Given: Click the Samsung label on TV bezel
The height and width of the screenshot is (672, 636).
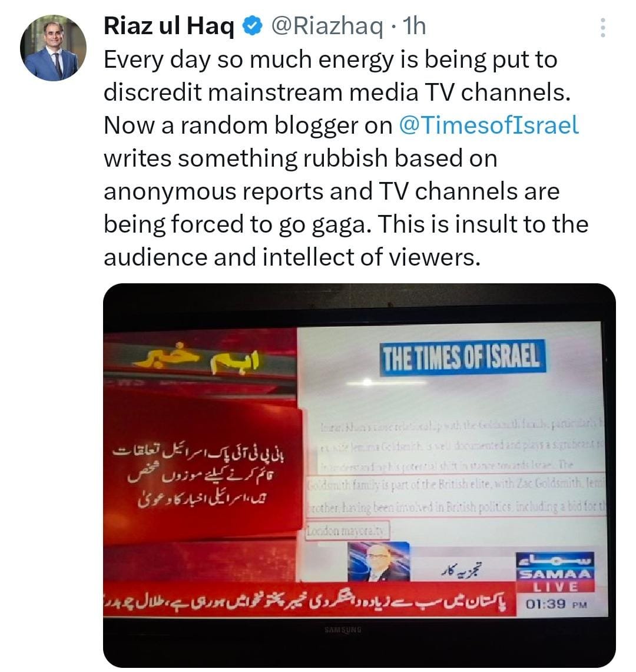Looking at the screenshot, I should pos(343,630).
